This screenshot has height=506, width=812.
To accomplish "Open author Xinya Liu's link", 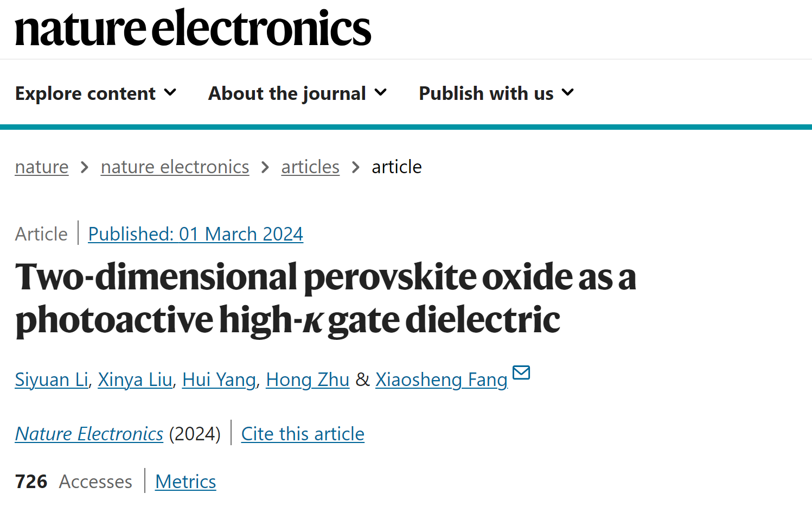I will (x=135, y=379).
